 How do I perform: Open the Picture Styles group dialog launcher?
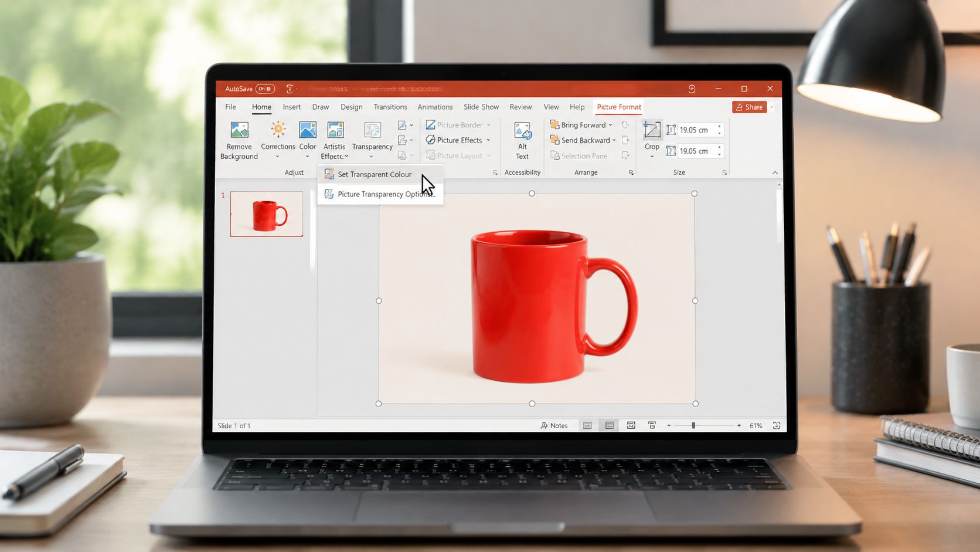pos(495,172)
